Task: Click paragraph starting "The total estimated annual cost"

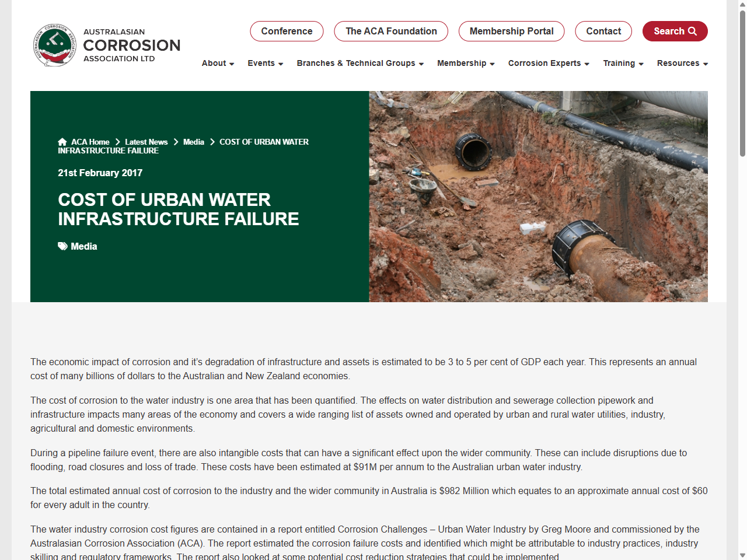Action: [x=369, y=498]
